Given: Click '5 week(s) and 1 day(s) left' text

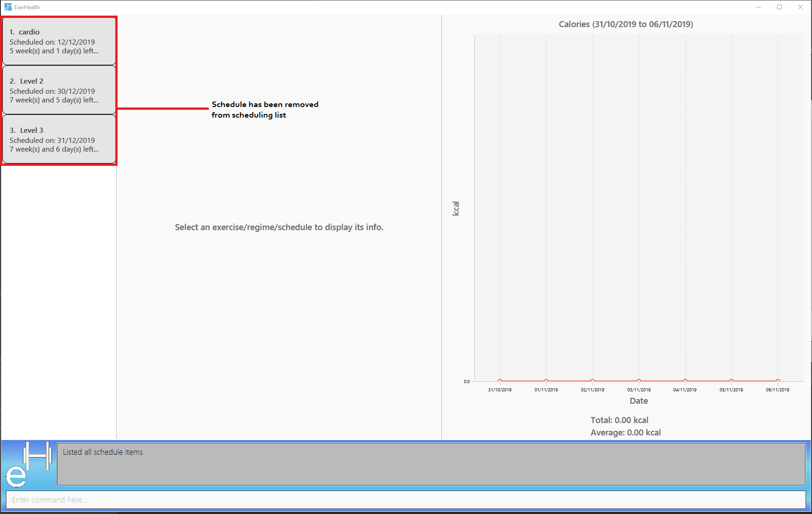Looking at the screenshot, I should (x=54, y=51).
